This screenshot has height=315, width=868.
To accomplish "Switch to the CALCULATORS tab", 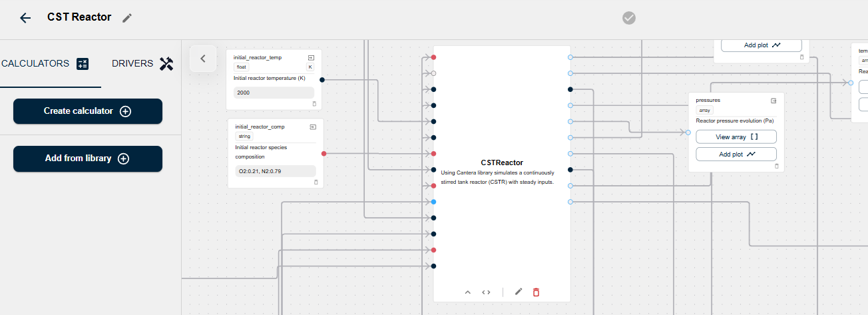I will coord(45,64).
